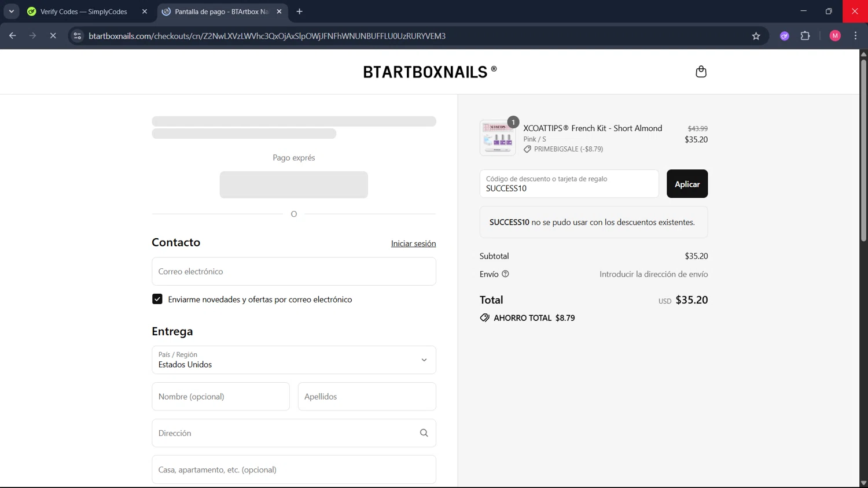
Task: Click the Nombre (opcional) field
Action: (x=220, y=397)
